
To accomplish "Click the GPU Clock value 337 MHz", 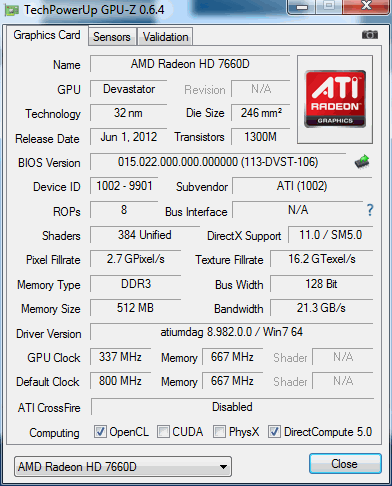I will [x=120, y=357].
